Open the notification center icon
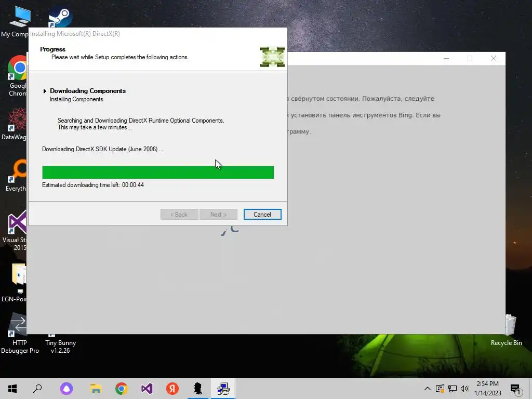Screen dimensions: 532x399 pos(516,389)
